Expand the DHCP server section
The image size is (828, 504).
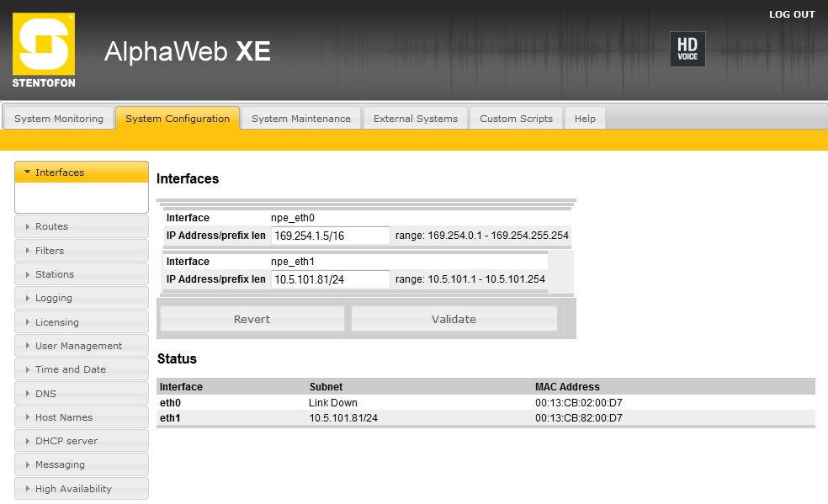pyautogui.click(x=82, y=441)
